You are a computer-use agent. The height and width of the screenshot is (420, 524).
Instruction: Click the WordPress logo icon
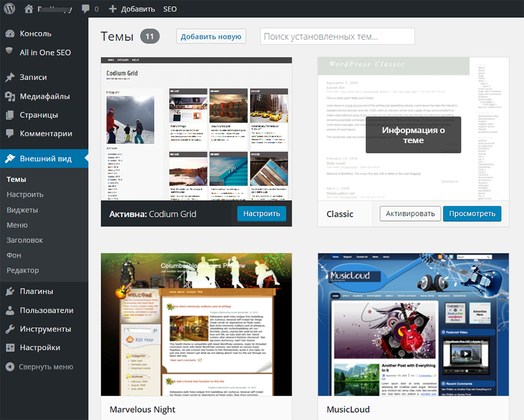(10, 9)
